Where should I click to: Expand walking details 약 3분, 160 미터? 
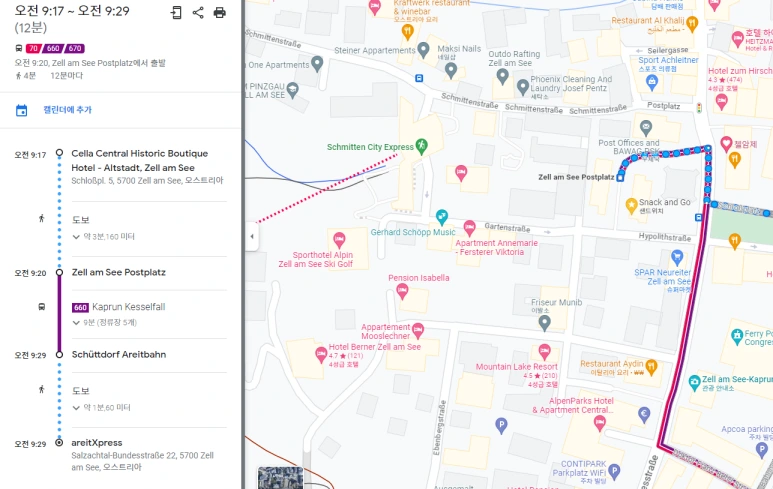[104, 237]
